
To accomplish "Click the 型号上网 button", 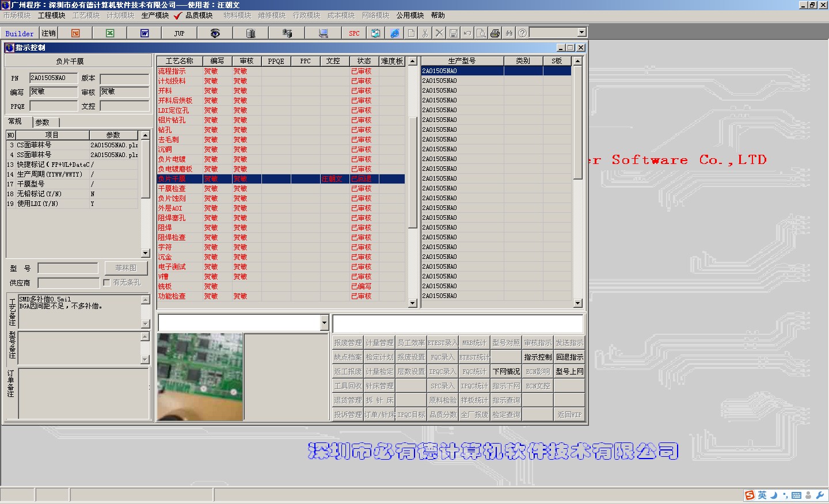I will pyautogui.click(x=569, y=372).
